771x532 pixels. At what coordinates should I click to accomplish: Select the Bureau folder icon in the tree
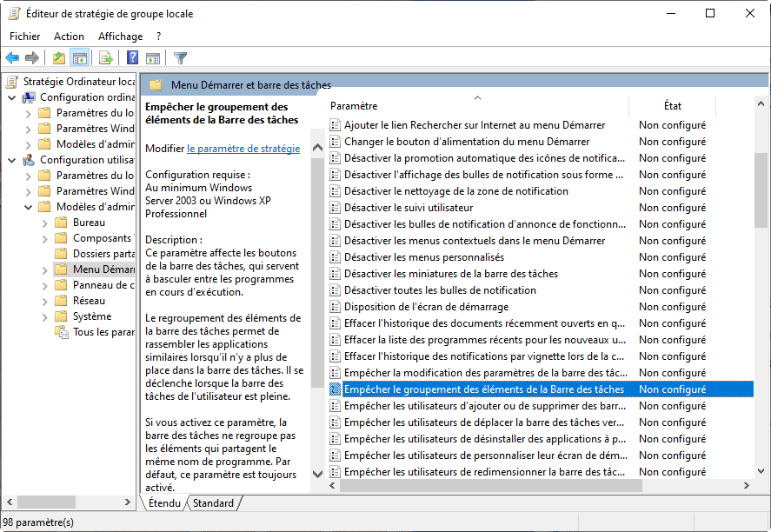pos(61,223)
